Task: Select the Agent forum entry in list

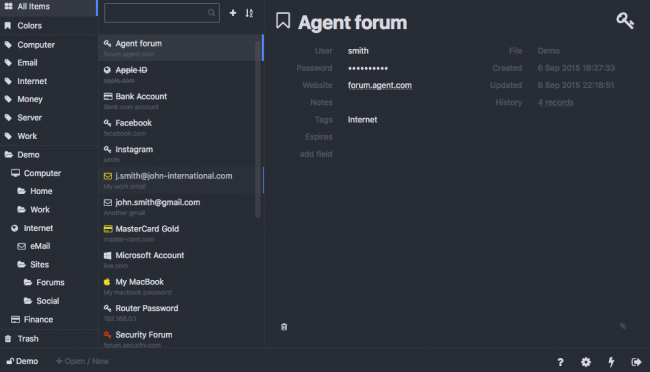Action: (180, 48)
